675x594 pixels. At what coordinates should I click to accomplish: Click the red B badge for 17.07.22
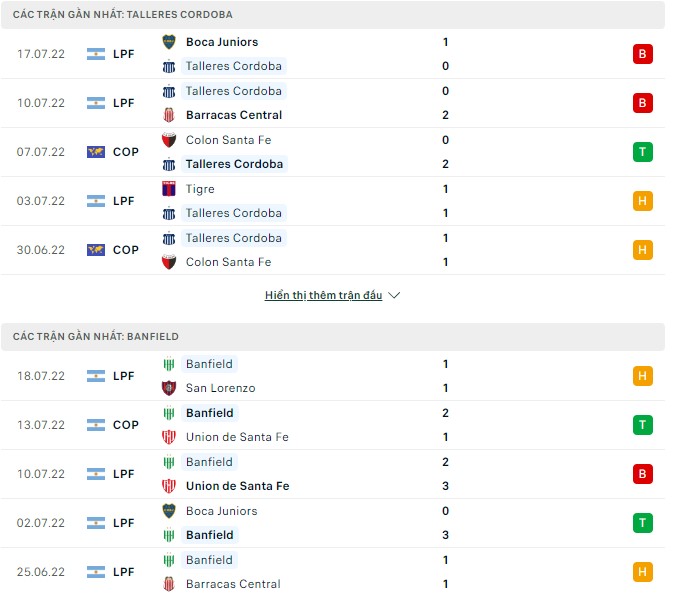tap(642, 54)
